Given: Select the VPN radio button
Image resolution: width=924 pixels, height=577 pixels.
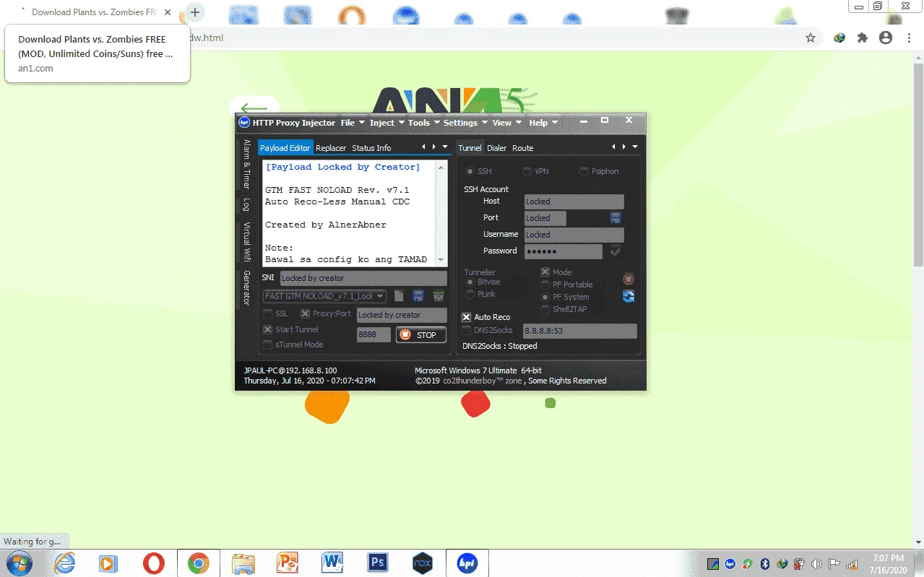Looking at the screenshot, I should (x=527, y=172).
